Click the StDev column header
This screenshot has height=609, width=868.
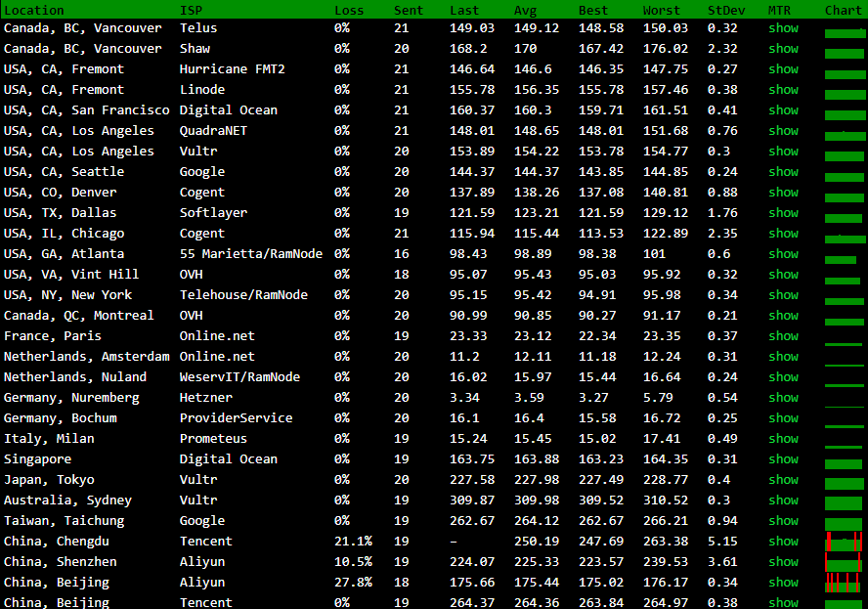click(726, 10)
